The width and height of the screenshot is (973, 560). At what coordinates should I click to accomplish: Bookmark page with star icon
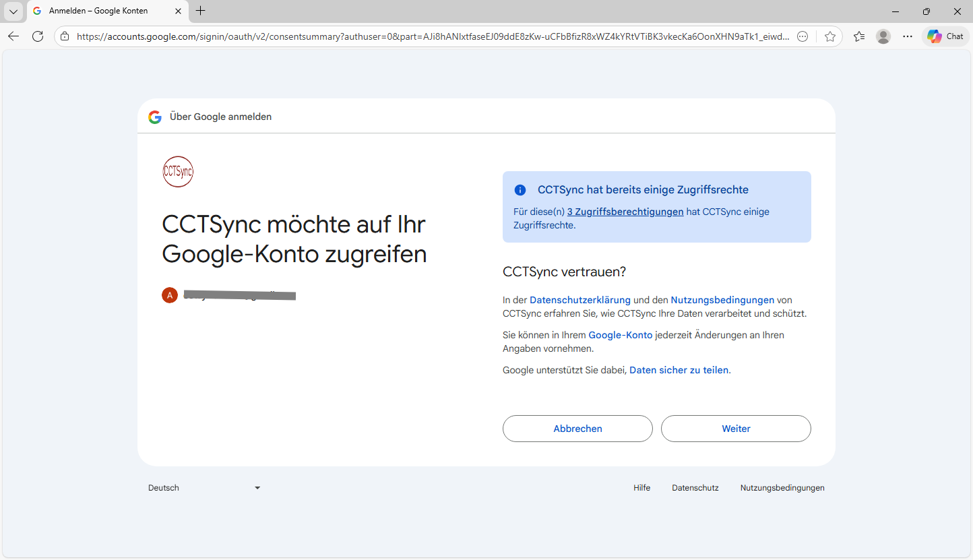[x=830, y=36]
